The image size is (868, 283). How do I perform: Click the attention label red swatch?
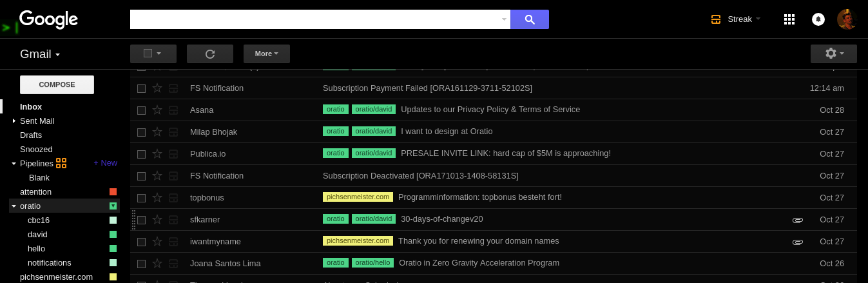click(113, 192)
